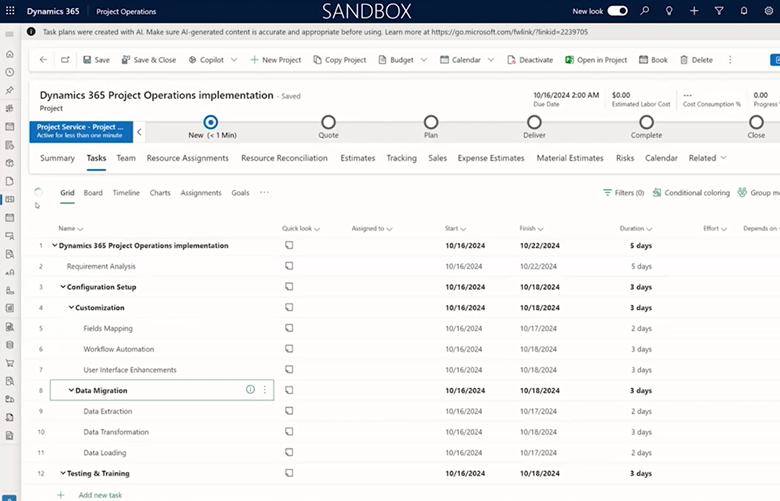780x501 pixels.
Task: Expand the Copilot dropdown arrow
Action: pyautogui.click(x=234, y=60)
